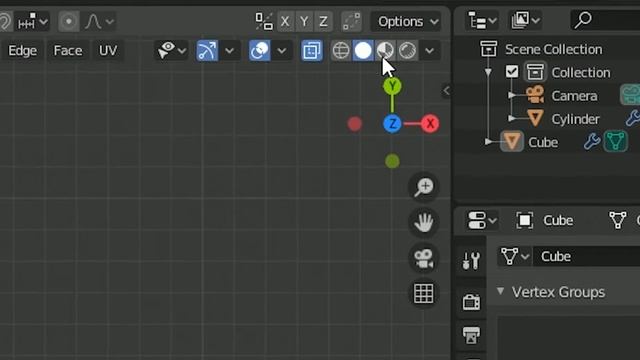Open the Face menu
The image size is (640, 360).
pos(68,51)
